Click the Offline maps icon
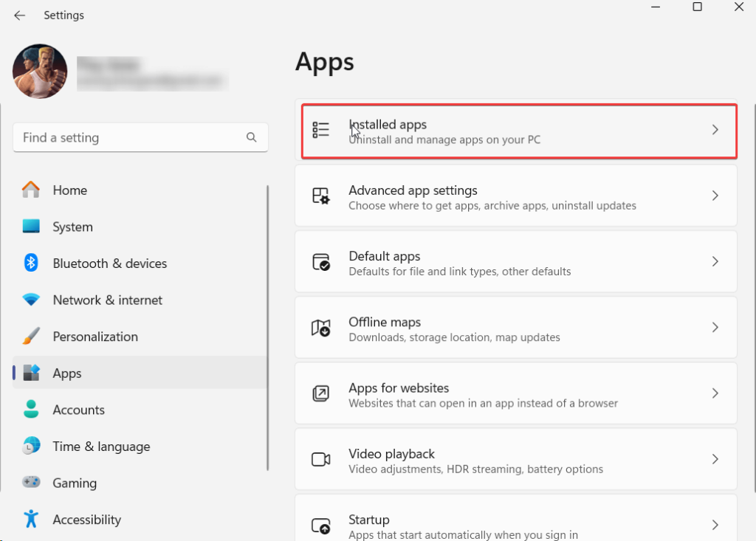This screenshot has width=756, height=541. [x=321, y=328]
